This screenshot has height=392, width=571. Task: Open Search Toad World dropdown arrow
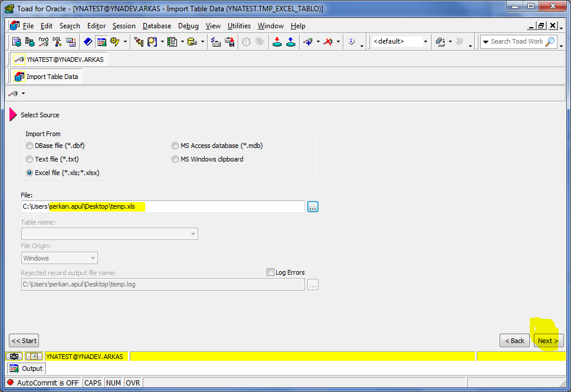[x=485, y=42]
